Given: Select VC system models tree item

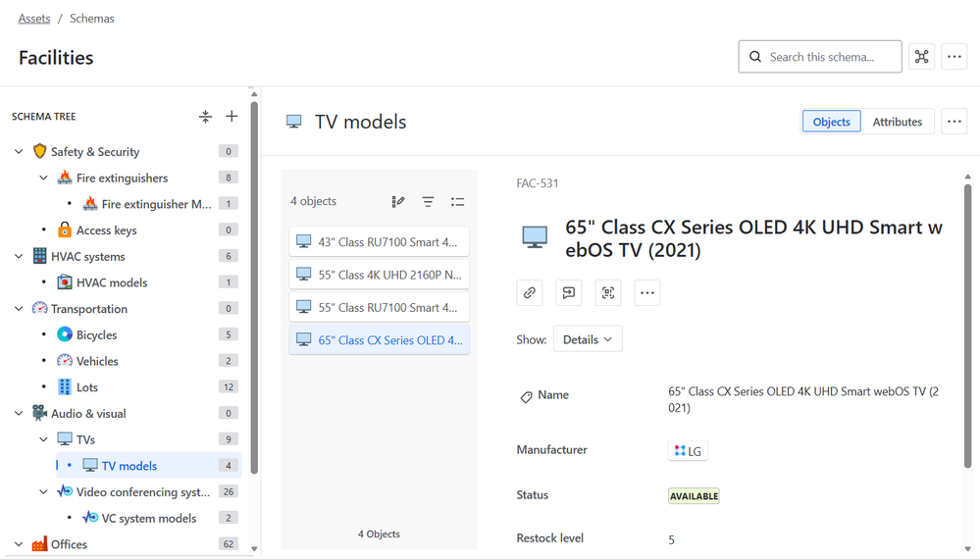Looking at the screenshot, I should coord(150,518).
